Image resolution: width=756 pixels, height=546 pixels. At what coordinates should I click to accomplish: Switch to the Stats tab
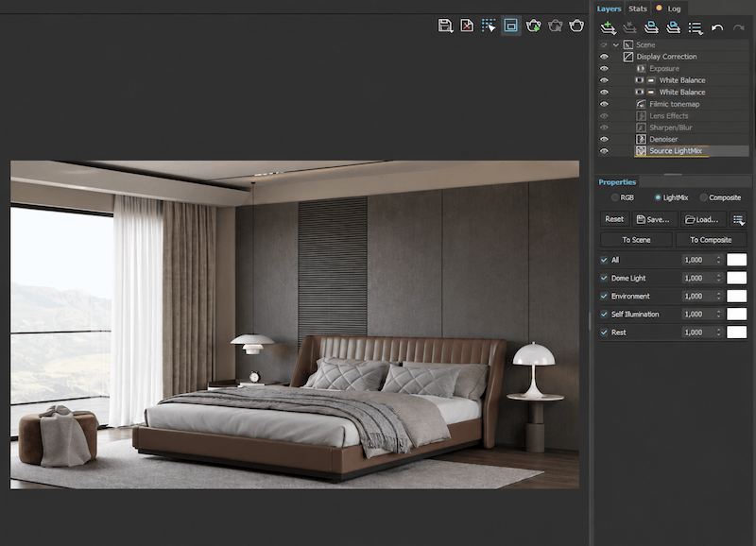click(x=637, y=9)
